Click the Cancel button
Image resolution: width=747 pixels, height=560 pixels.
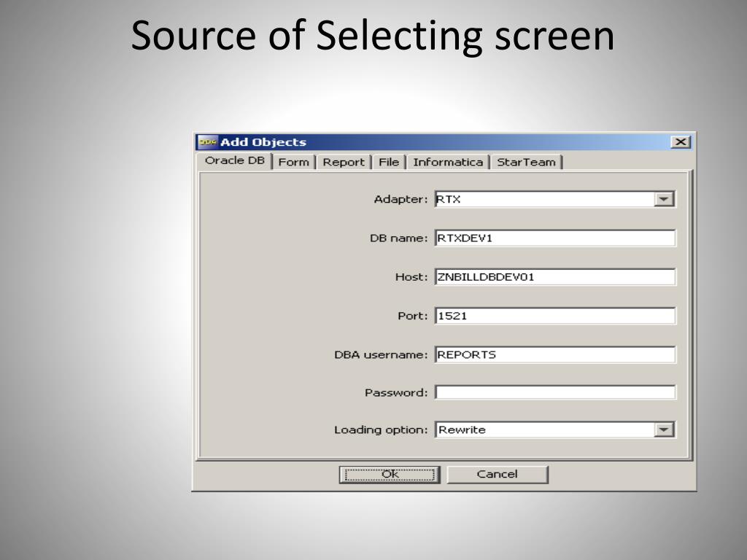[x=497, y=474]
